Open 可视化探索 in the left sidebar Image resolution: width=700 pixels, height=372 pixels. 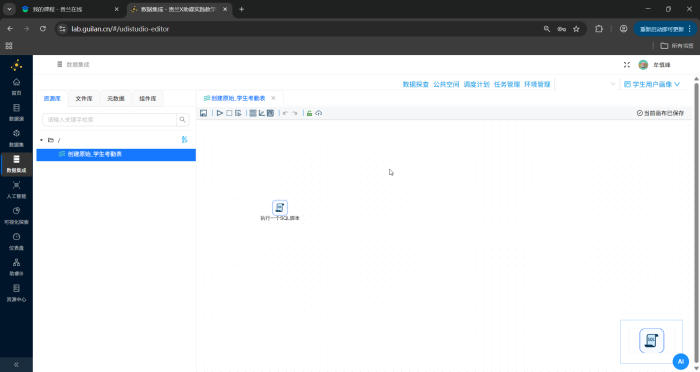click(17, 215)
